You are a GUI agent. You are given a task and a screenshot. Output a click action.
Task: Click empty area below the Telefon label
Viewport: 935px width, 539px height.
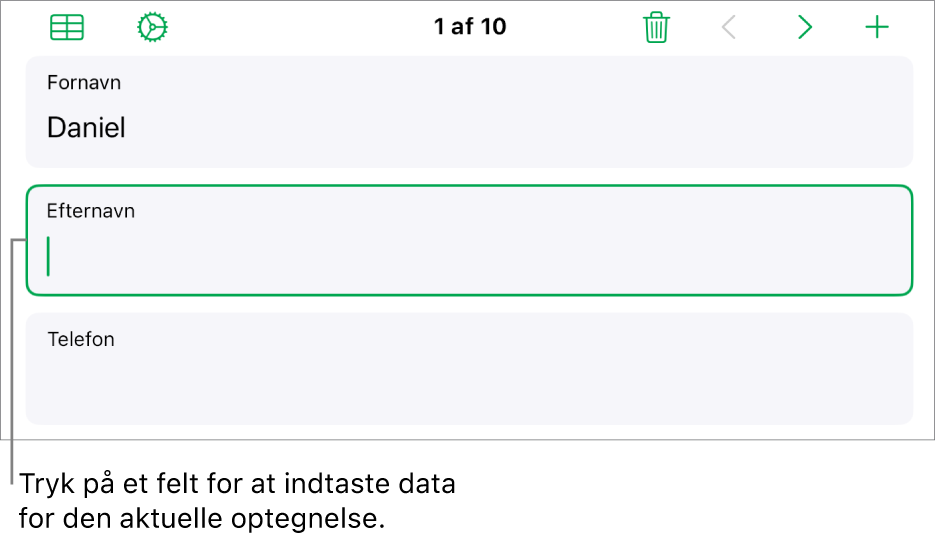pos(469,388)
